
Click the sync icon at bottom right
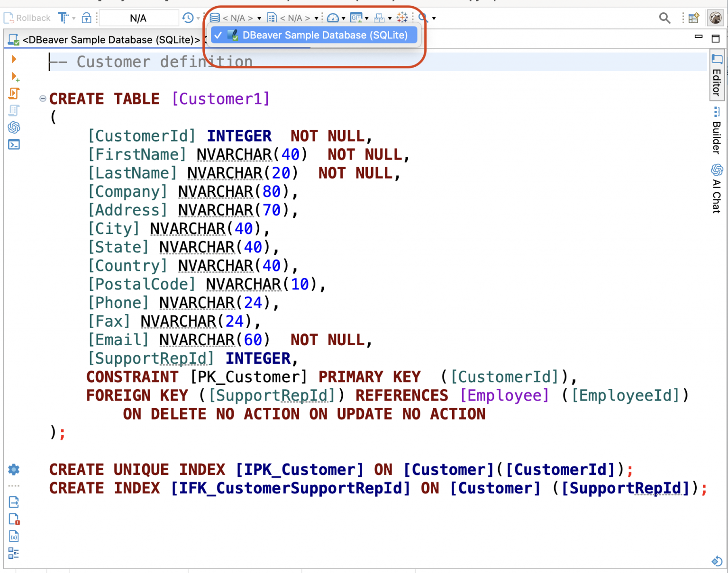[x=717, y=561]
